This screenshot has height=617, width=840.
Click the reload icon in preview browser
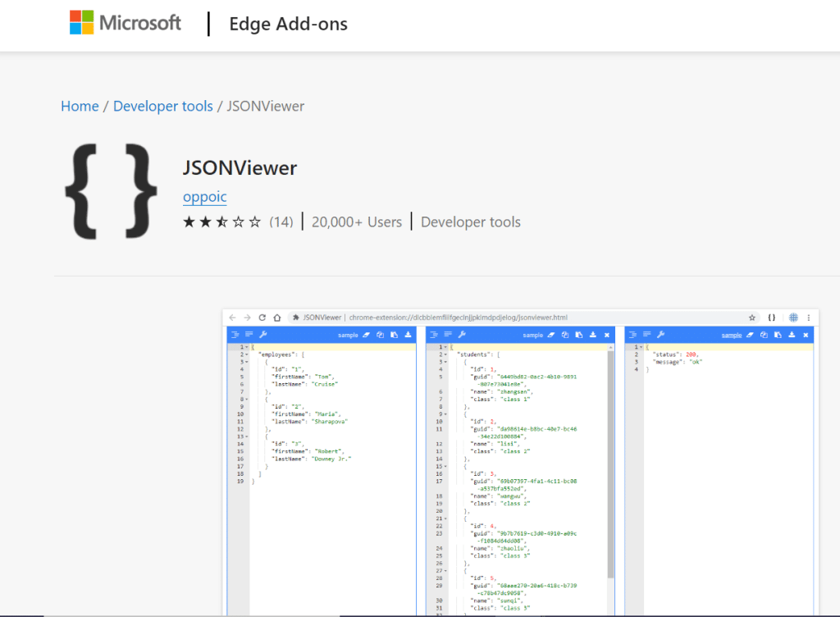(x=262, y=318)
